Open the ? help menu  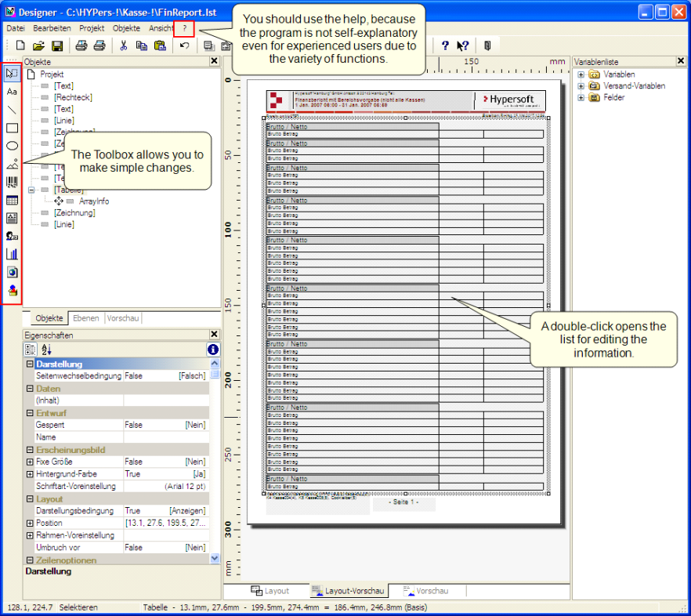pos(185,29)
